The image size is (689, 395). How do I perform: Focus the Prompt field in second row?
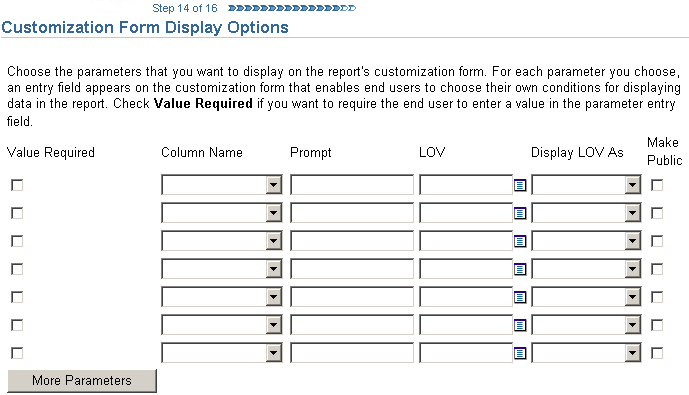(x=352, y=213)
